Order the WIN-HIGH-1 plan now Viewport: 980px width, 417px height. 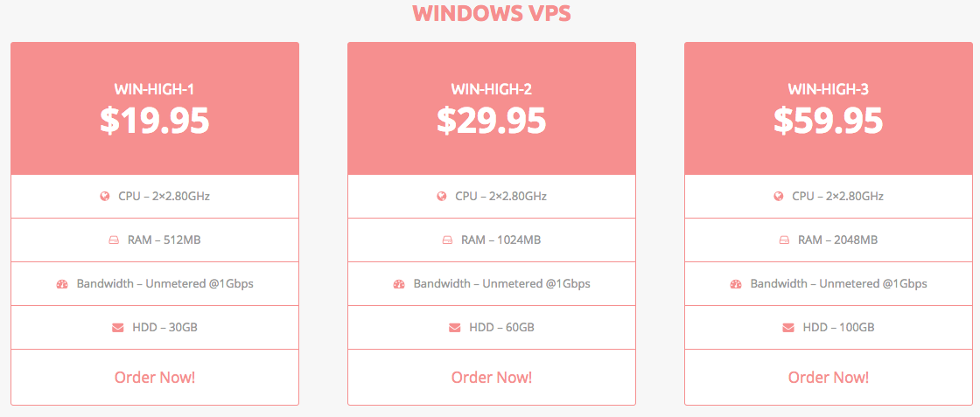pos(155,377)
